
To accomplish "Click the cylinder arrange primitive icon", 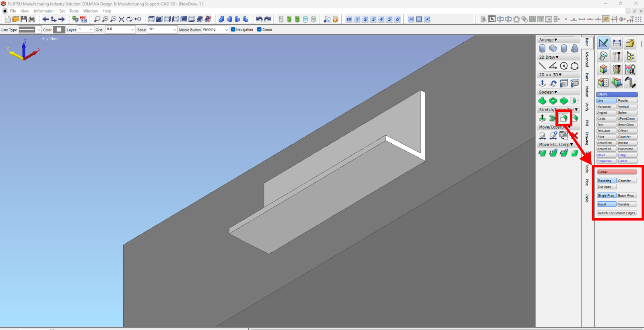I will [x=542, y=49].
